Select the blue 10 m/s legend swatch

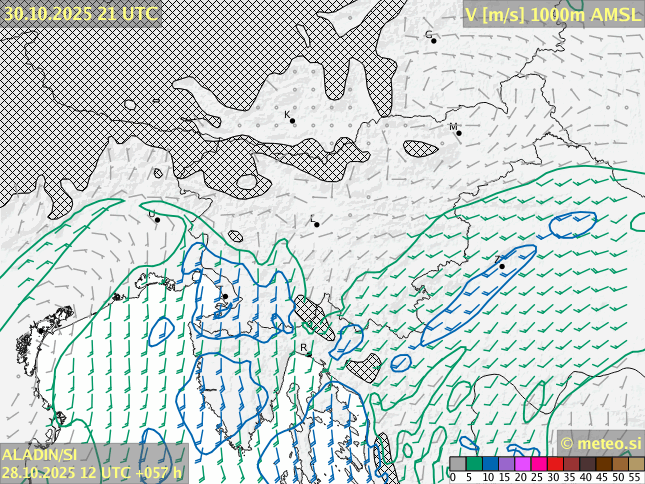click(489, 464)
